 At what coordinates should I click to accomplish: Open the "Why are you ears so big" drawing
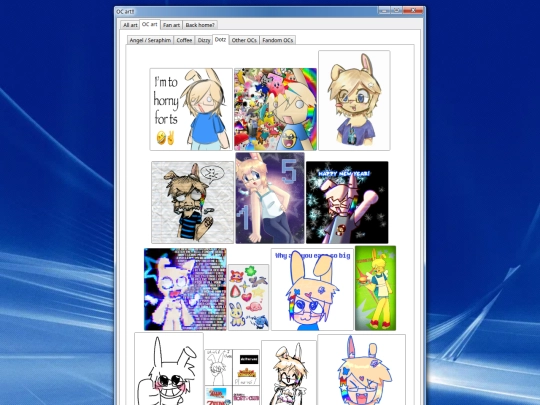[312, 289]
